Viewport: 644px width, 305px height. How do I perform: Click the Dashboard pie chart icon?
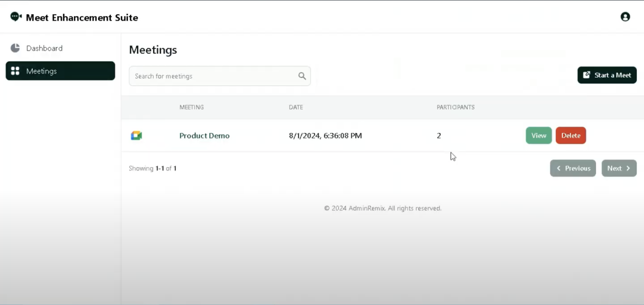point(15,48)
